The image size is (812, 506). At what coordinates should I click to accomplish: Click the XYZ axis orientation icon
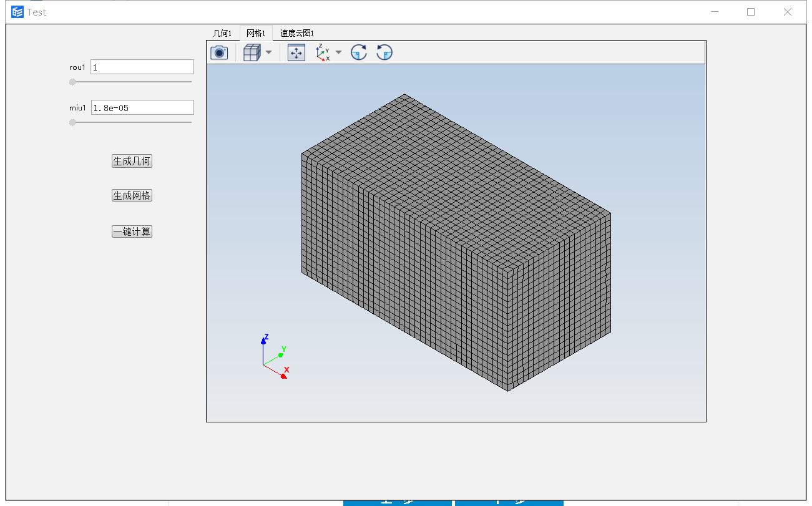coord(323,53)
